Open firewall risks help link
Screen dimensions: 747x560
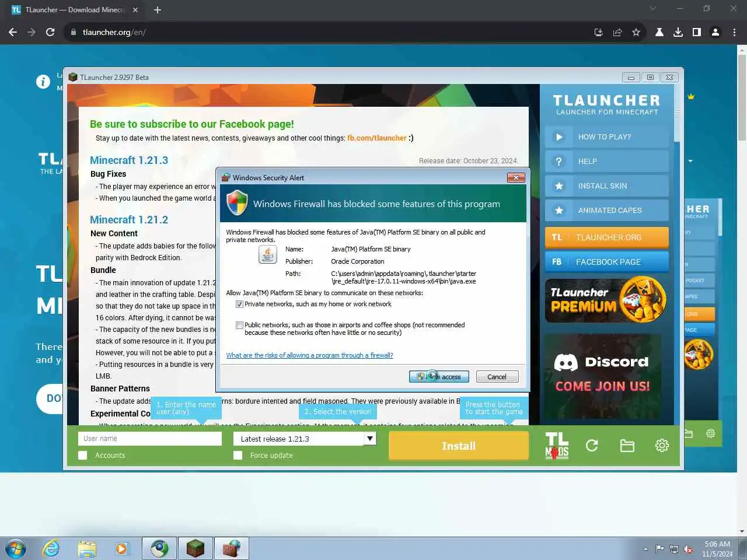[309, 355]
